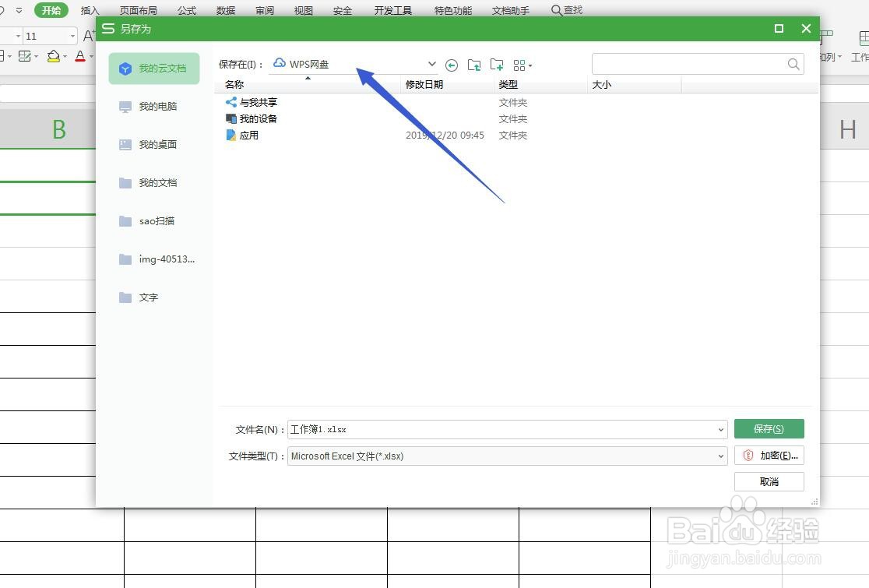Open the 开始 ribbon tab
The width and height of the screenshot is (869, 588).
click(x=51, y=10)
